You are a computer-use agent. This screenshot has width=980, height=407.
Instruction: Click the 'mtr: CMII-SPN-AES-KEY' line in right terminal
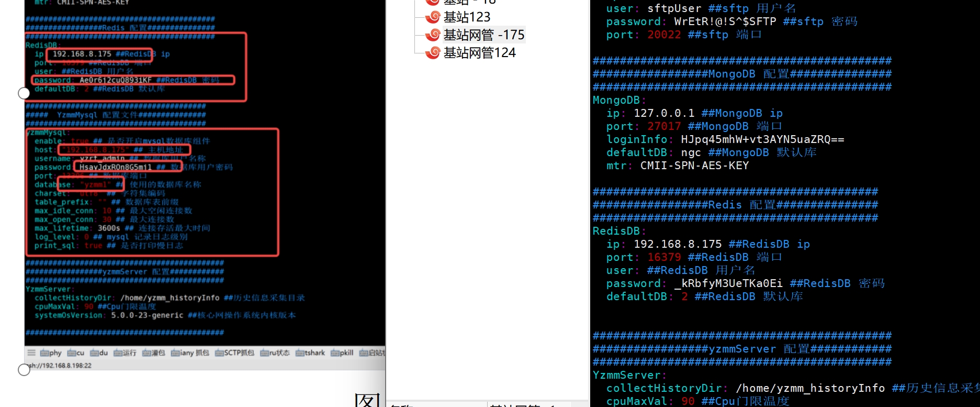click(678, 166)
